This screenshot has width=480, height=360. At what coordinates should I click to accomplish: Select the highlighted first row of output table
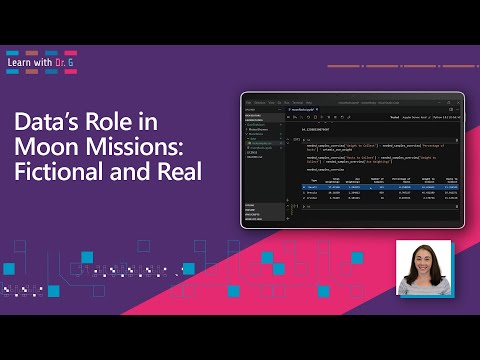pyautogui.click(x=381, y=187)
